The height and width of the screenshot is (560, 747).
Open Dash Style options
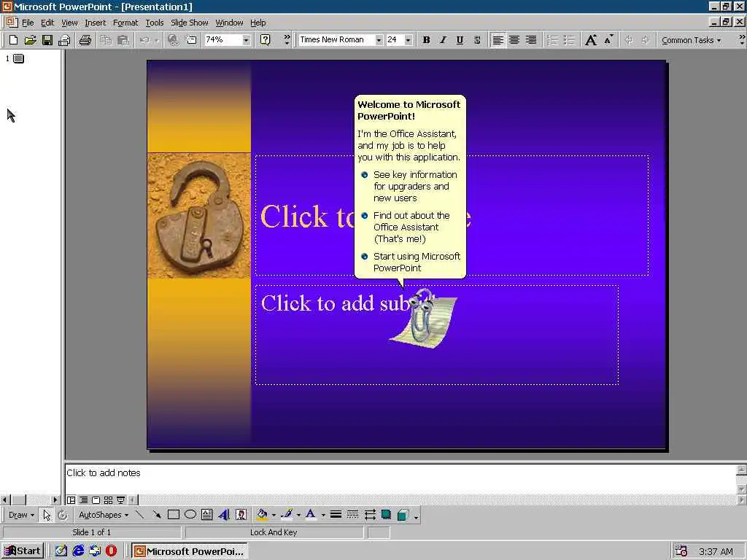pos(352,515)
